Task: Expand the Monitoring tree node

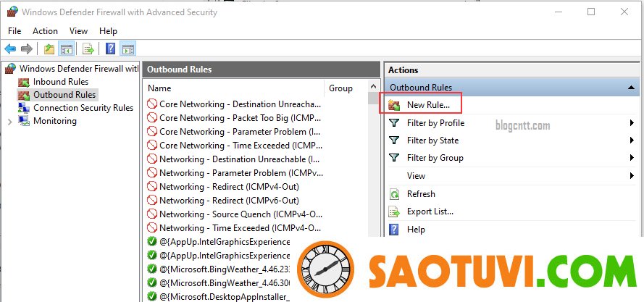Action: tap(10, 122)
